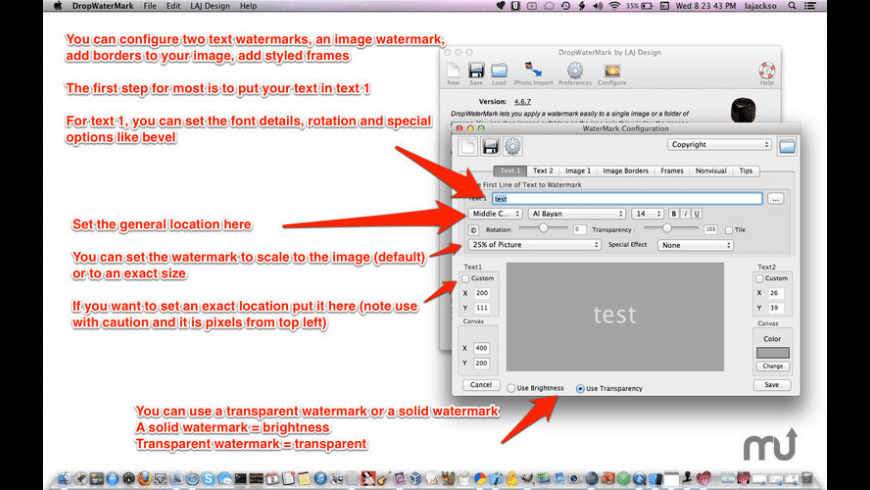This screenshot has width=870, height=490.
Task: Insert copyright symbol button near Rotation
Action: pyautogui.click(x=473, y=230)
